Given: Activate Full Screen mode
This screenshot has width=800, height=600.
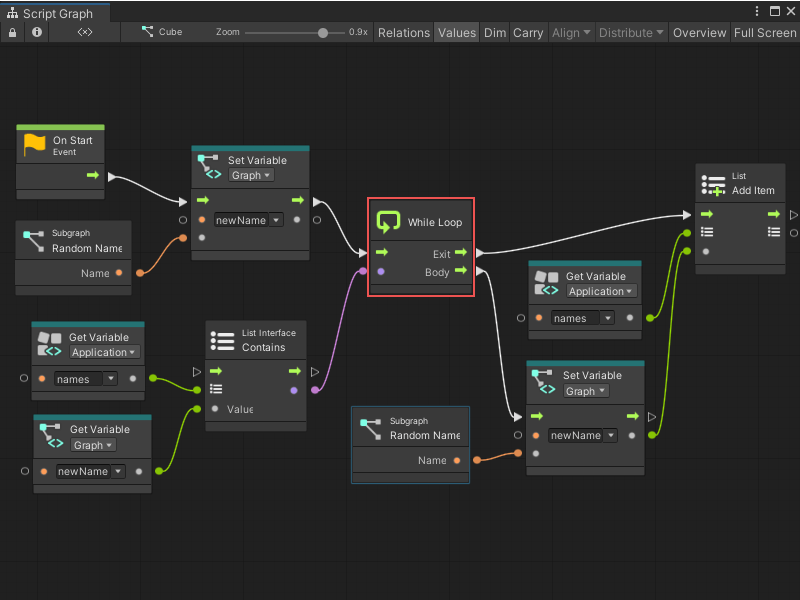Looking at the screenshot, I should point(765,32).
